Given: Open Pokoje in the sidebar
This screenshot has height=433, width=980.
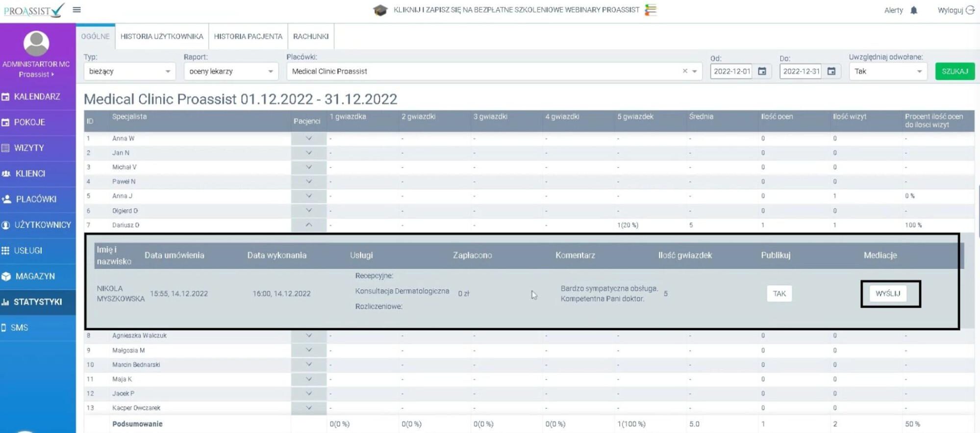Looking at the screenshot, I should click(x=38, y=122).
